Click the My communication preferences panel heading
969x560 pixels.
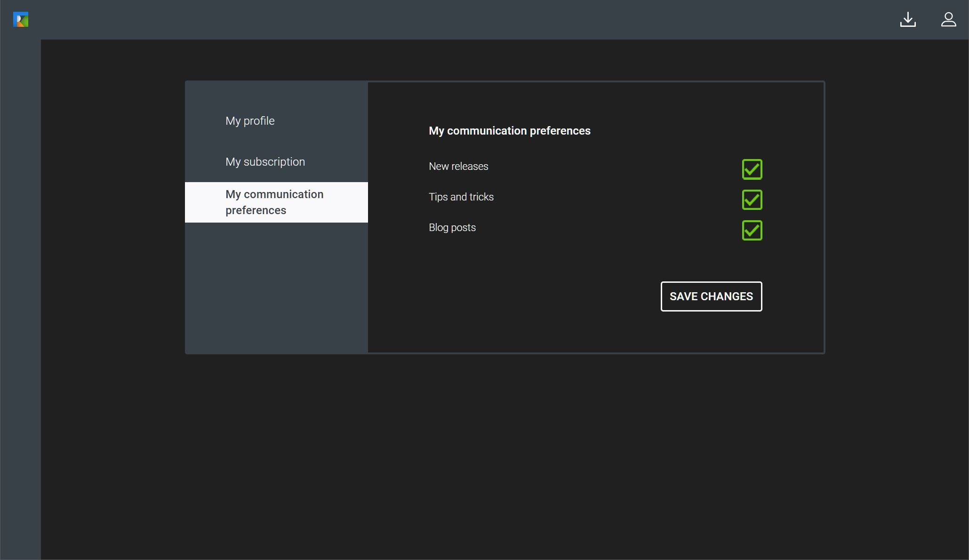tap(509, 131)
